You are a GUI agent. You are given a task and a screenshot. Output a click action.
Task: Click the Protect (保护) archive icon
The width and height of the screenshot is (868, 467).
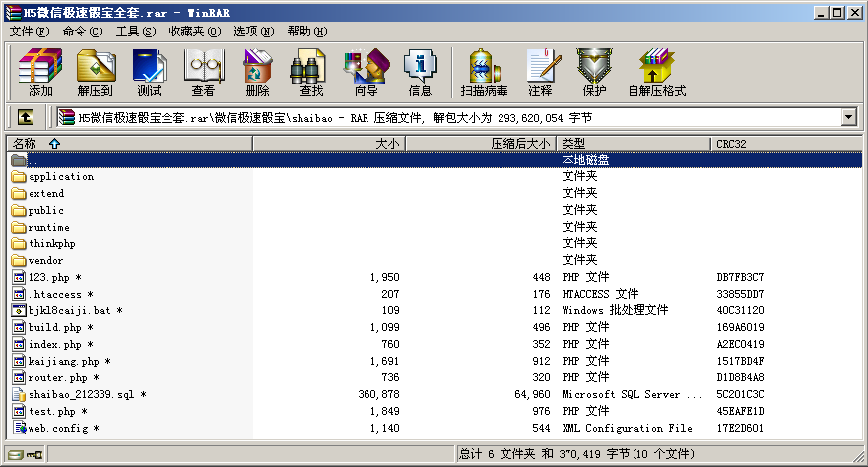[594, 73]
